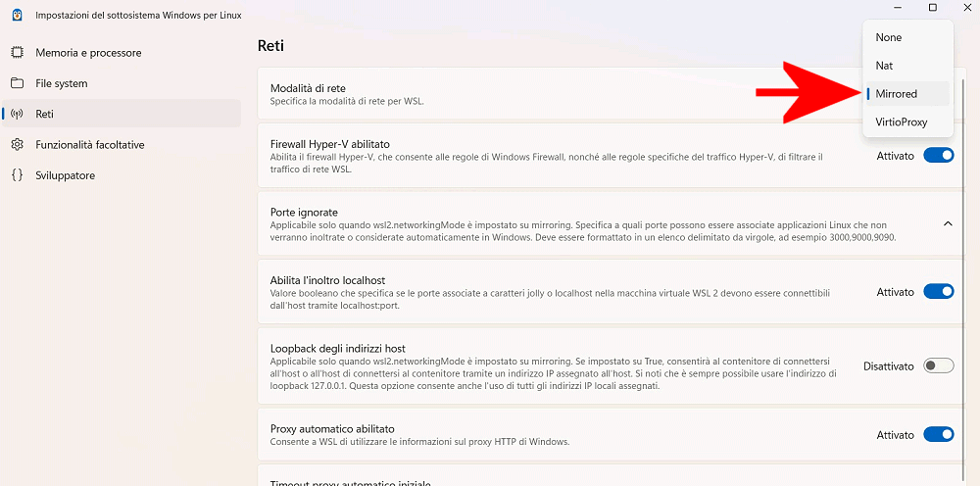Enable Loopback degli indirizzi host toggle
Image resolution: width=980 pixels, height=486 pixels.
click(938, 365)
